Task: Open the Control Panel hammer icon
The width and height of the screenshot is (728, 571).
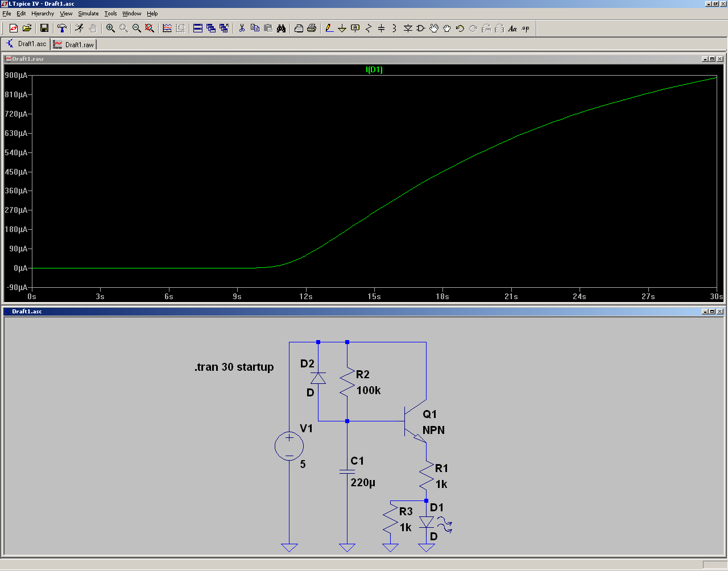Action: (62, 28)
